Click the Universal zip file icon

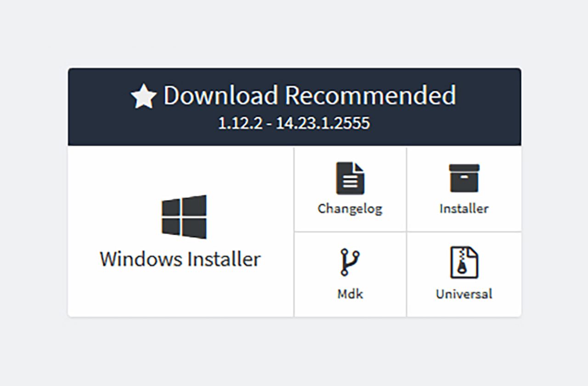tap(464, 262)
